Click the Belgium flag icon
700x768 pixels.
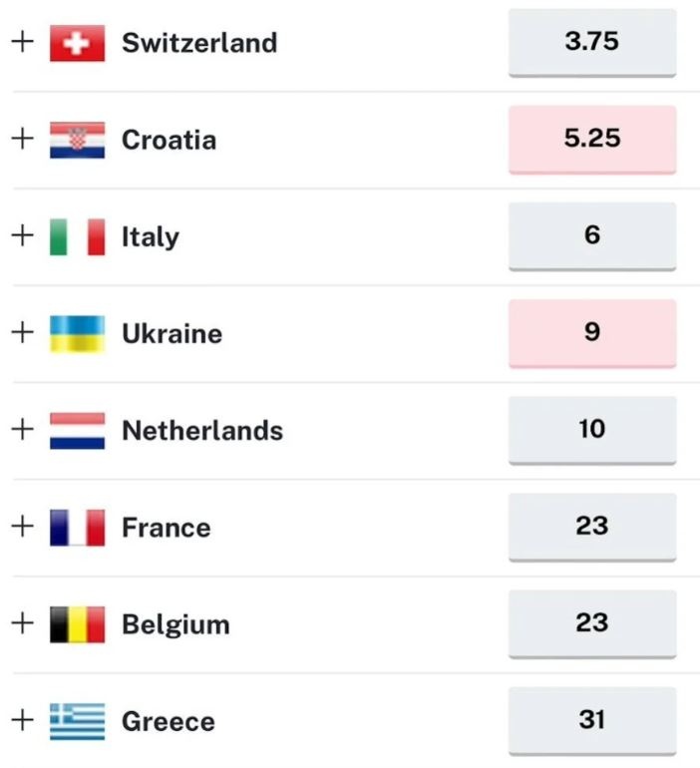(x=77, y=623)
